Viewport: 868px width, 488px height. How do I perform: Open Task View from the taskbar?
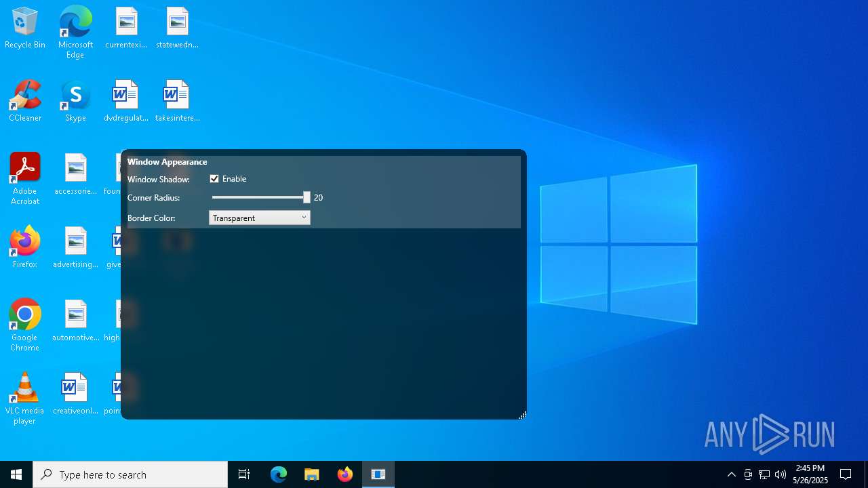click(244, 474)
